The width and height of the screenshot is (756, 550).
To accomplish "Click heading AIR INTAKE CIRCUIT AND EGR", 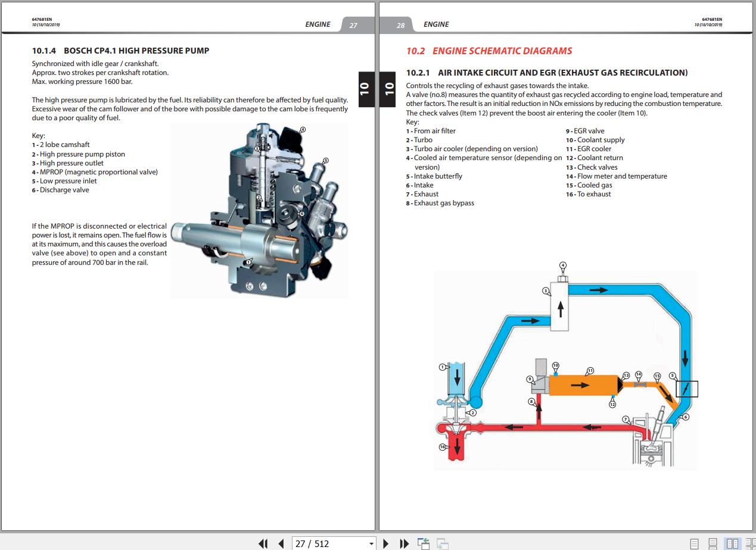I will click(x=562, y=73).
